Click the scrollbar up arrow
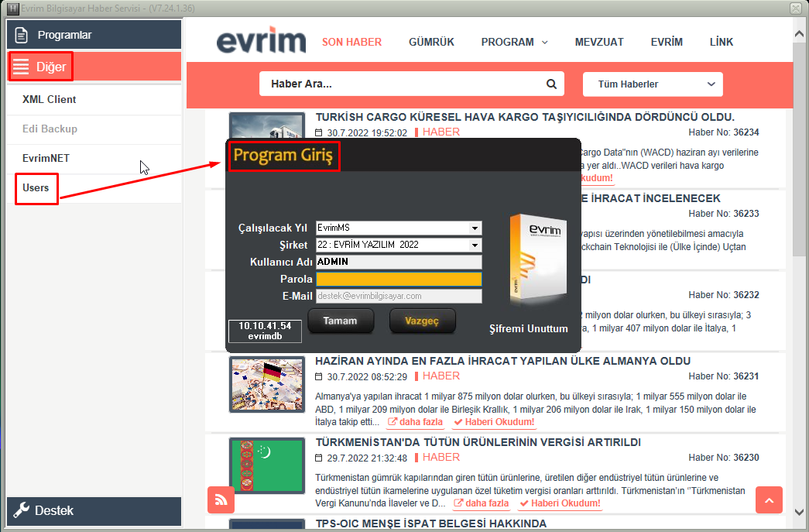This screenshot has width=809, height=532. click(799, 33)
